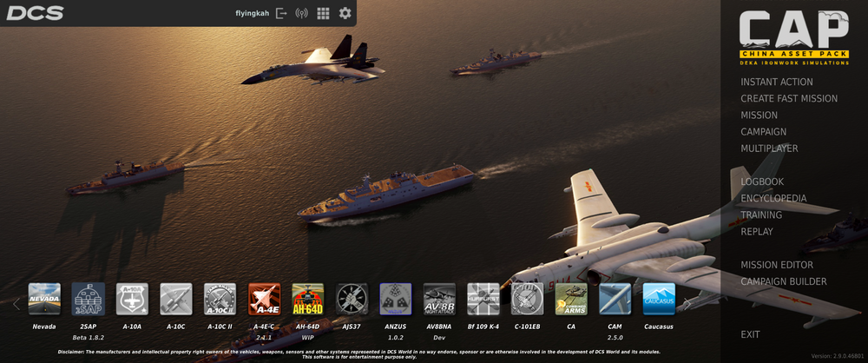Screen dimensions: 868x363
Task: Click the DCS logo
Action: click(x=35, y=13)
